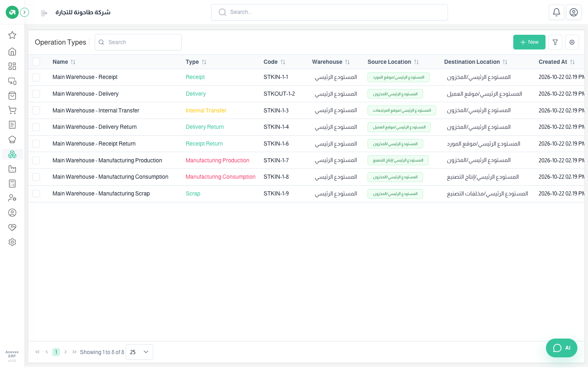Check the Main Warehouse - Manufacturing Scrap row
The height and width of the screenshot is (368, 588).
[36, 193]
